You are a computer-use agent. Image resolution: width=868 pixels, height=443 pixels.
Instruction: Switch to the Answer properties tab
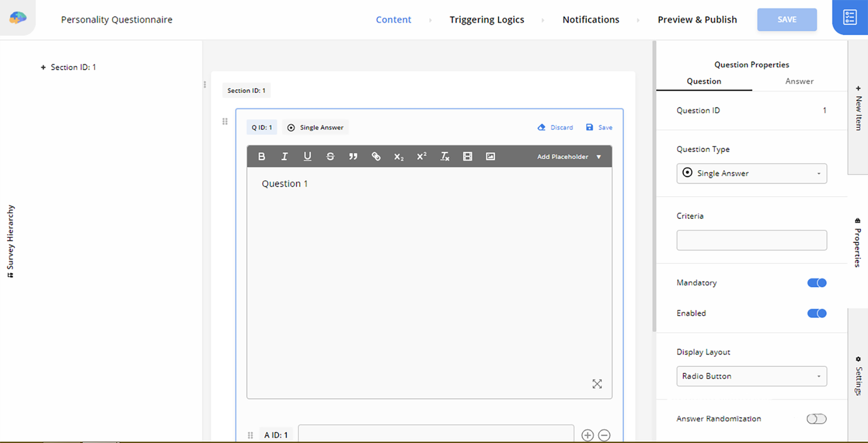(x=799, y=81)
